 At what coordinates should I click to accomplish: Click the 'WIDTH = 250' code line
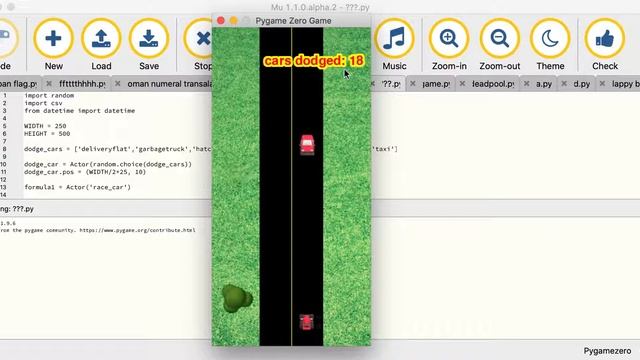coord(45,126)
